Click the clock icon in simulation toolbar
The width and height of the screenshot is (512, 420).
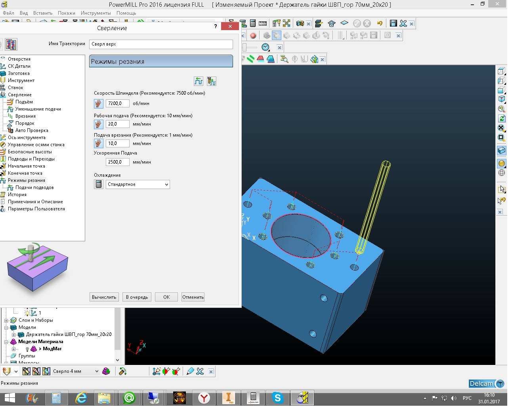[266, 48]
